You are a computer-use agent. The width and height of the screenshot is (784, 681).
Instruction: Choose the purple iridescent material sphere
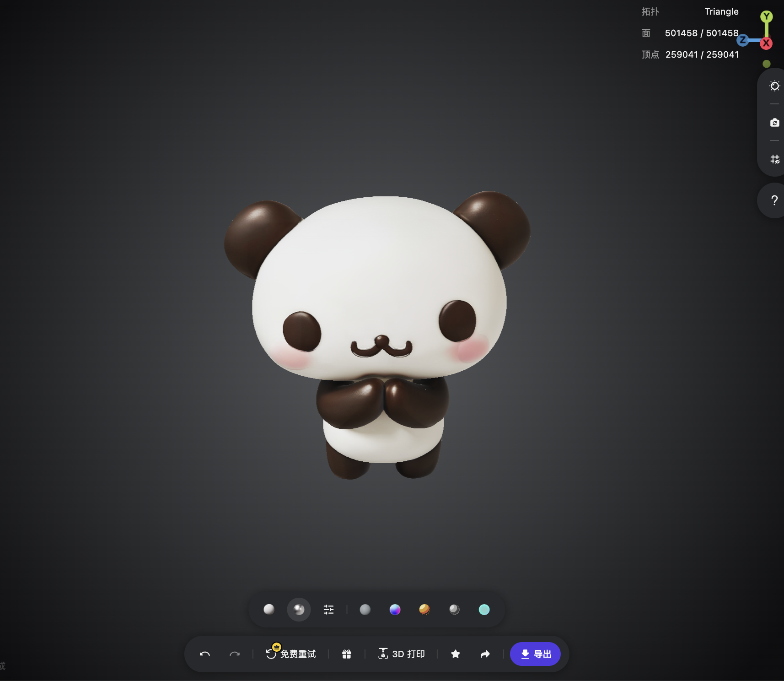[x=395, y=610]
